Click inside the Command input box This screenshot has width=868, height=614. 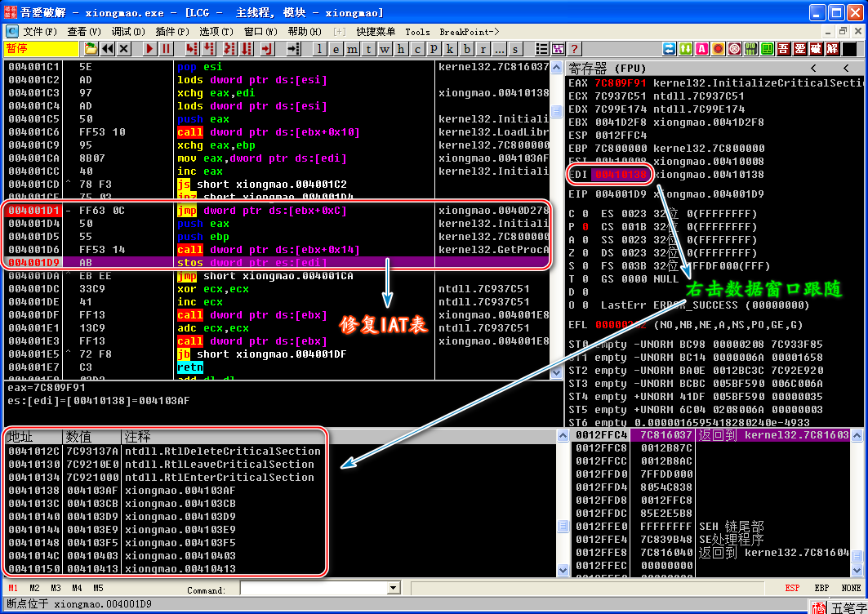[x=314, y=588]
